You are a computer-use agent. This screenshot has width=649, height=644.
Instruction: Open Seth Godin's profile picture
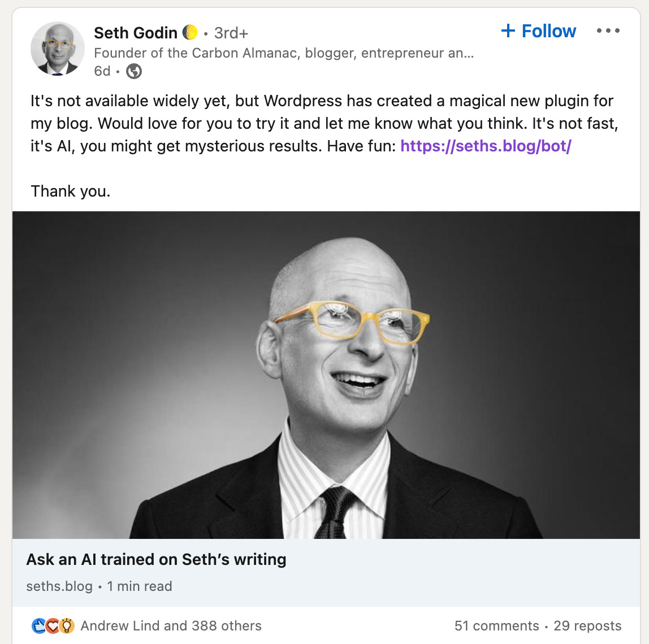[x=57, y=49]
